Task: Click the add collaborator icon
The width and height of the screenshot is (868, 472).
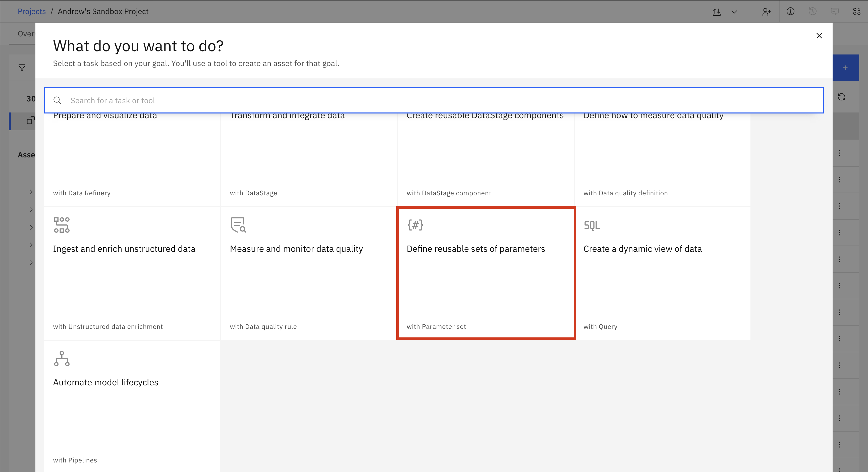Action: [767, 12]
